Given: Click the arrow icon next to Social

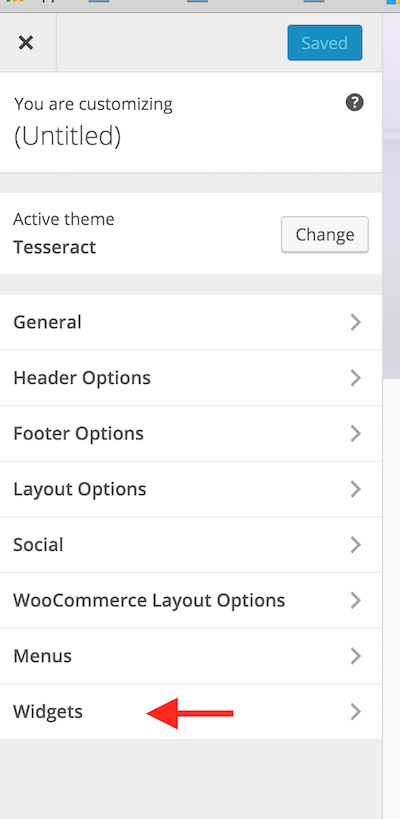Looking at the screenshot, I should click(x=356, y=545).
